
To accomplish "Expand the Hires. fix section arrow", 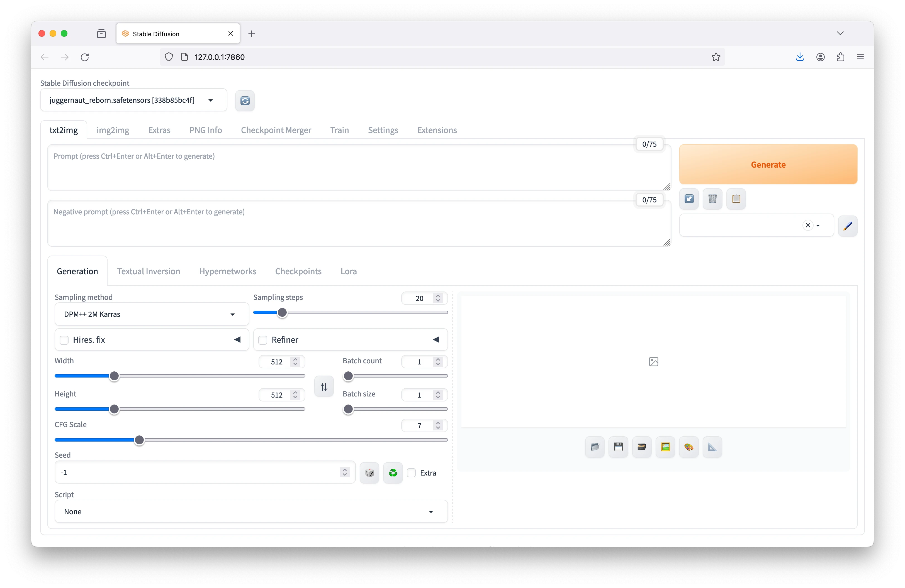I will point(237,340).
